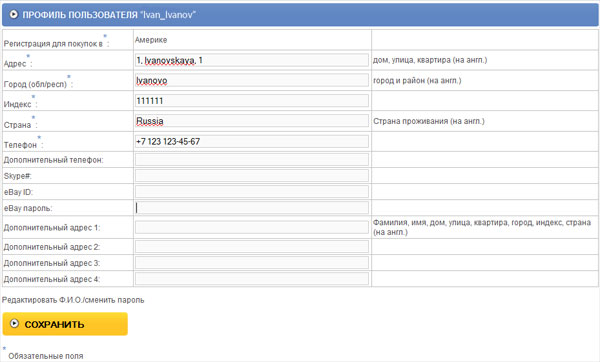
Task: Click the Дополнительный адрес 2 field
Action: pyautogui.click(x=252, y=247)
